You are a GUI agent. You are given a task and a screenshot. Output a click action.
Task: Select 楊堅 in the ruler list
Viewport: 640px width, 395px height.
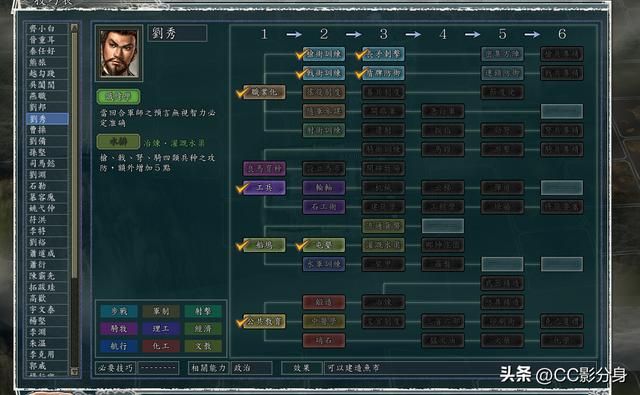(47, 321)
